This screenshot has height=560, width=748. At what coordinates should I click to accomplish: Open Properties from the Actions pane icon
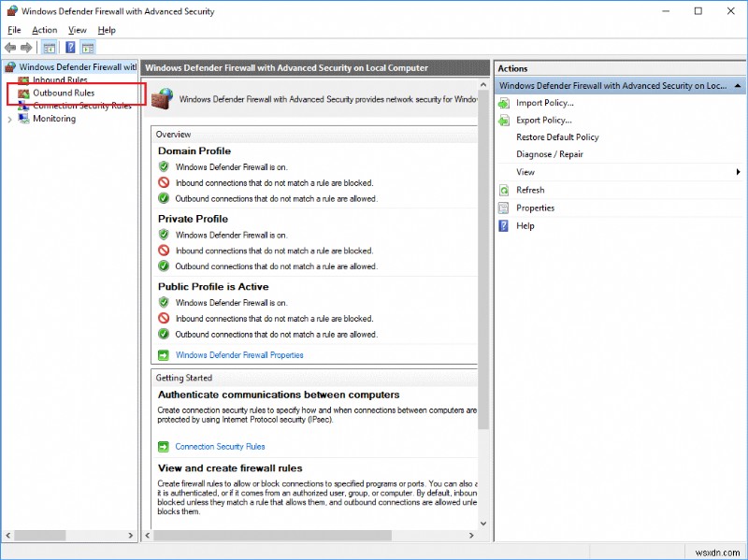click(503, 208)
